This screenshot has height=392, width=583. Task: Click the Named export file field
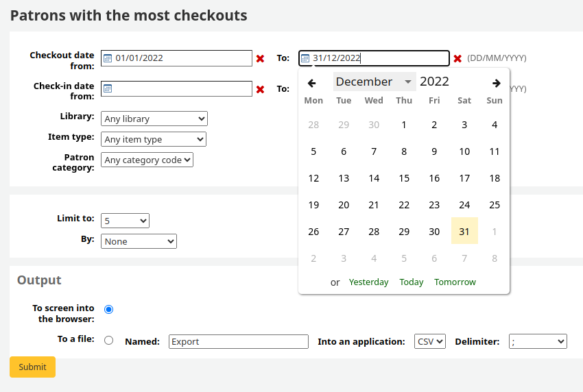[238, 341]
